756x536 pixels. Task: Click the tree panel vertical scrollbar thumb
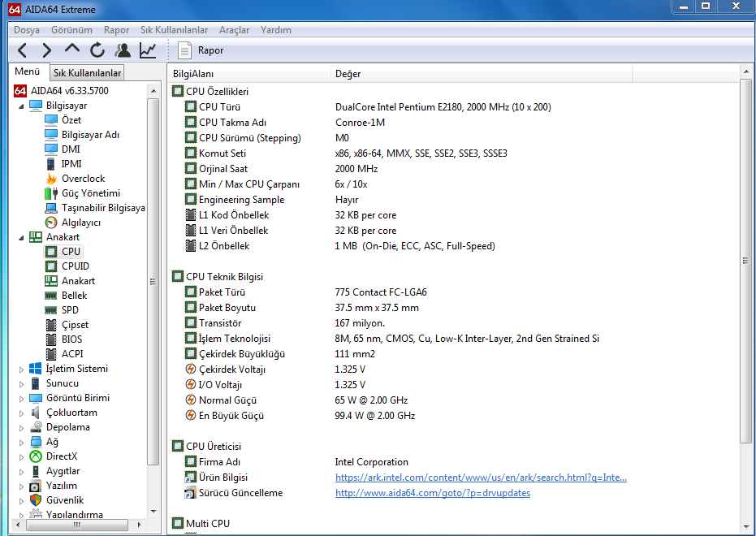(x=153, y=282)
